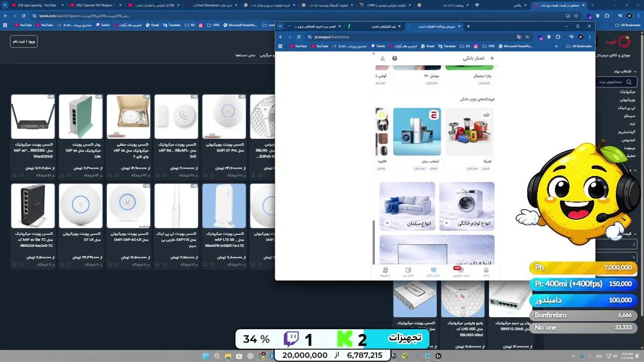644x362 pixels.
Task: Open VPN bookmark folder in front window
Action: point(489,46)
